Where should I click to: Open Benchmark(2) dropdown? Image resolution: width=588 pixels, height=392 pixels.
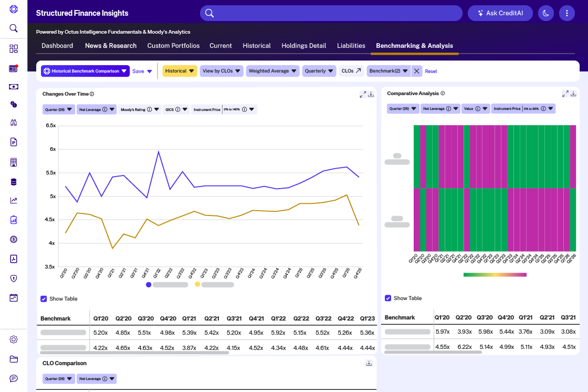pos(388,71)
